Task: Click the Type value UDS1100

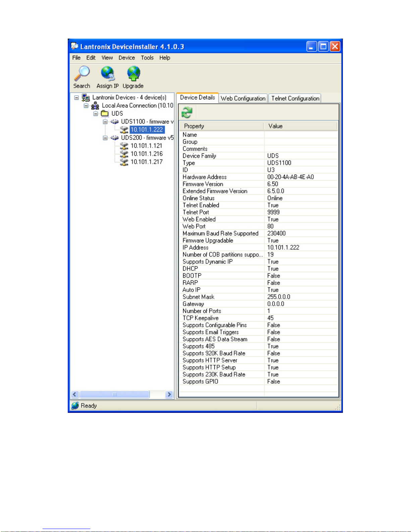Action: click(279, 163)
